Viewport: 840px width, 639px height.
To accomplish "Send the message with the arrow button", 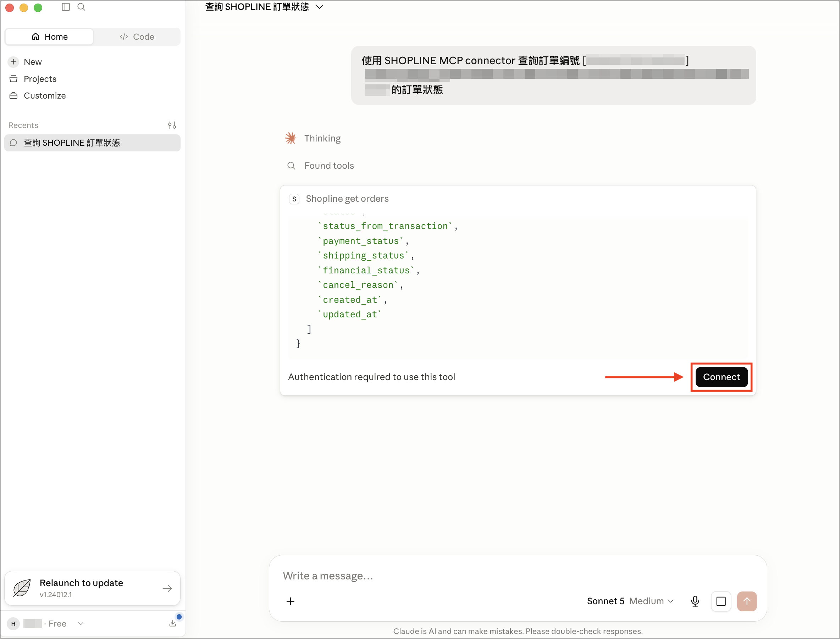I will 747,601.
